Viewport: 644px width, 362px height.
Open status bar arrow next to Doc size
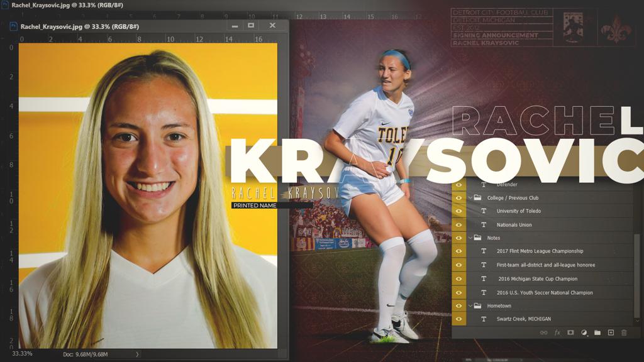(137, 354)
